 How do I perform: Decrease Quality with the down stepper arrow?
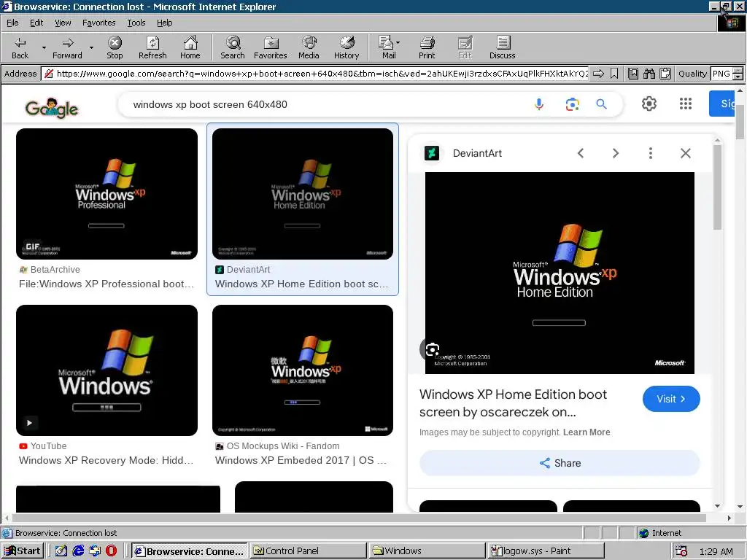(738, 77)
